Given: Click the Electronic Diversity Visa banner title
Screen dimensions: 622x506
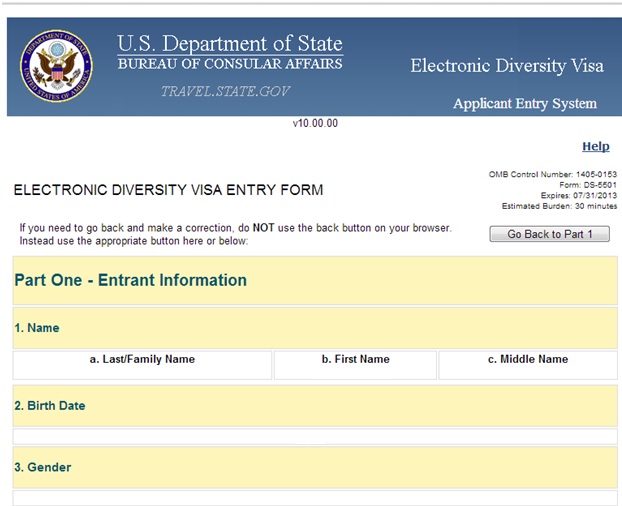Looking at the screenshot, I should (x=506, y=66).
